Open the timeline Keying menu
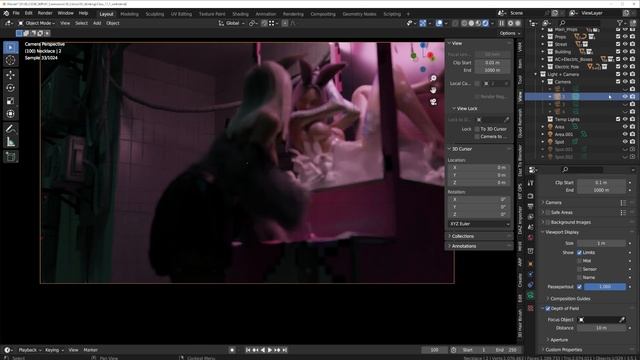This screenshot has width=640, height=360. coord(53,350)
